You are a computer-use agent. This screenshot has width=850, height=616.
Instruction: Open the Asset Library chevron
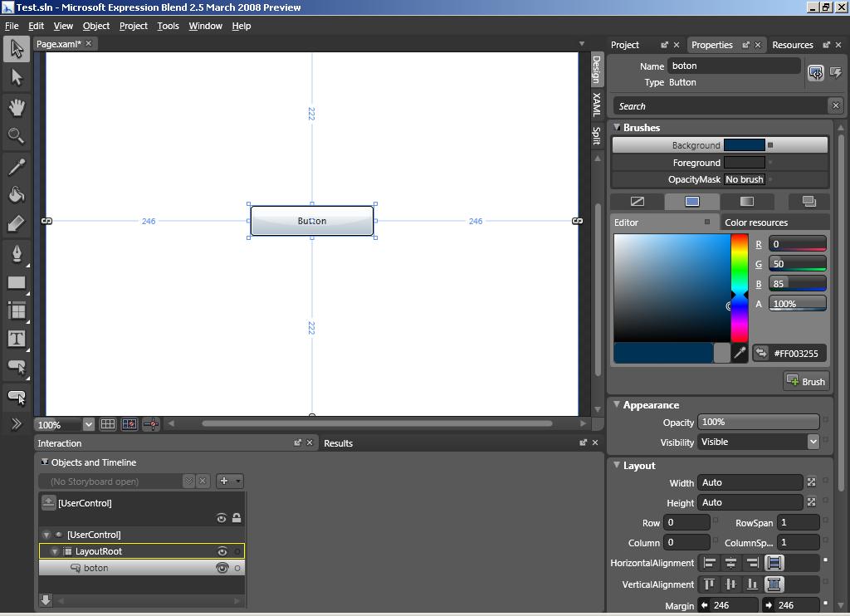[17, 423]
